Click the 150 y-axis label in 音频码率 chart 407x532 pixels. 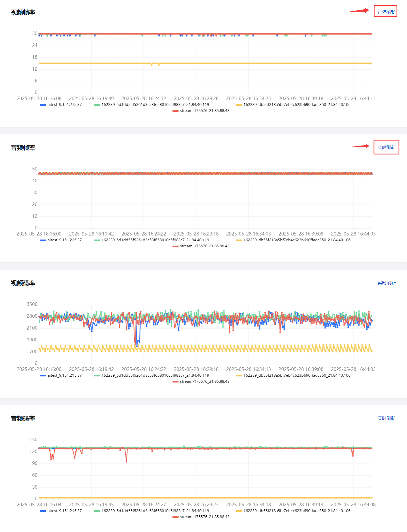pyautogui.click(x=33, y=439)
